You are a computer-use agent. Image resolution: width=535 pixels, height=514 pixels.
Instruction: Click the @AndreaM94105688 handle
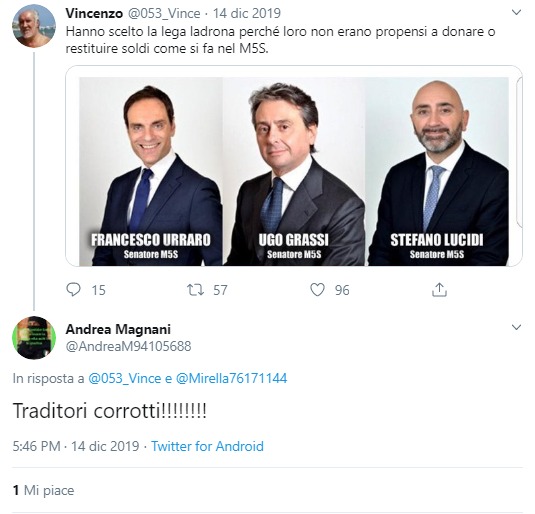pyautogui.click(x=128, y=346)
